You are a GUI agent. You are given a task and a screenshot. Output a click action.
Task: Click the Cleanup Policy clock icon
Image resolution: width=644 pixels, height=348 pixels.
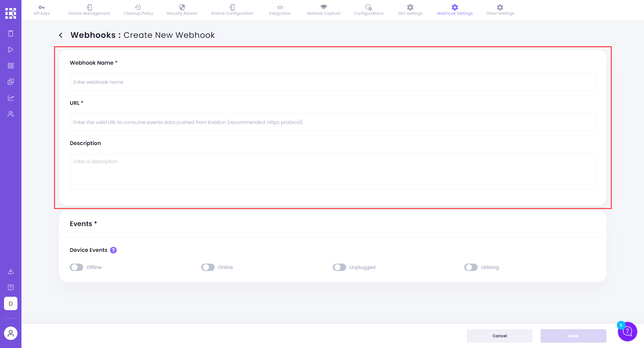(x=138, y=7)
